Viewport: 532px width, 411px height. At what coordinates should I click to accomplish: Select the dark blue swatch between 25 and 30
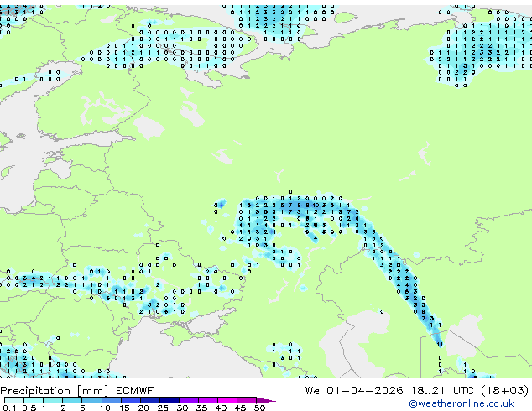pos(170,400)
